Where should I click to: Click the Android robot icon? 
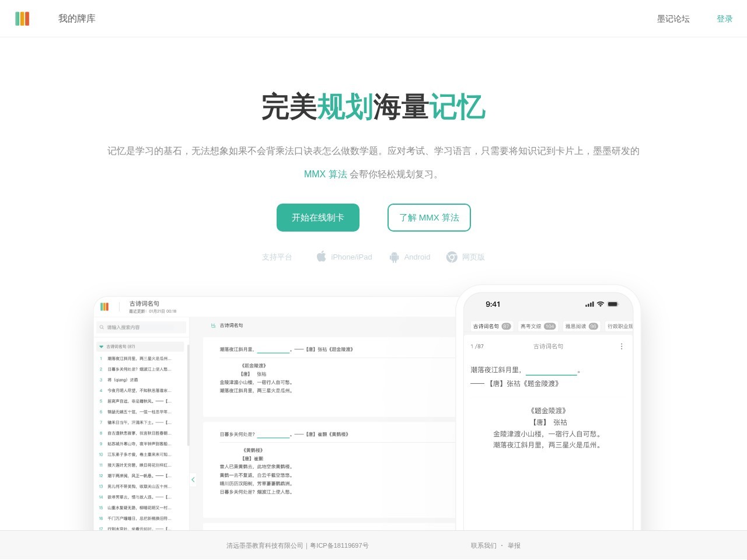(x=394, y=257)
